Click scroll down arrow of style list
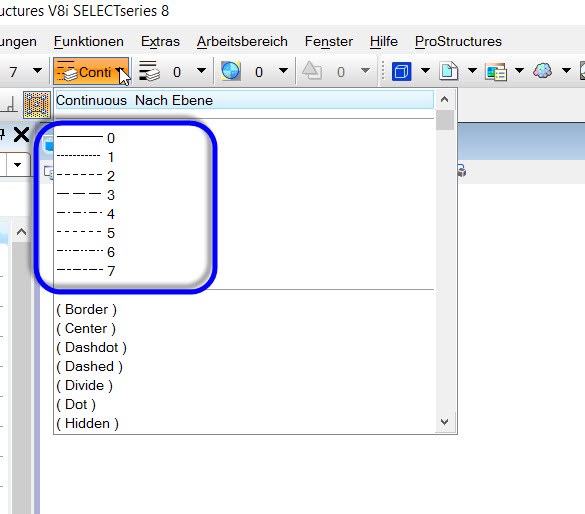The image size is (585, 514). pos(444,422)
